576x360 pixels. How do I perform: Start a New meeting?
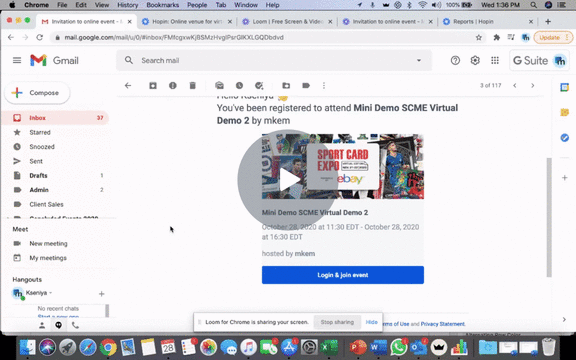coord(48,244)
